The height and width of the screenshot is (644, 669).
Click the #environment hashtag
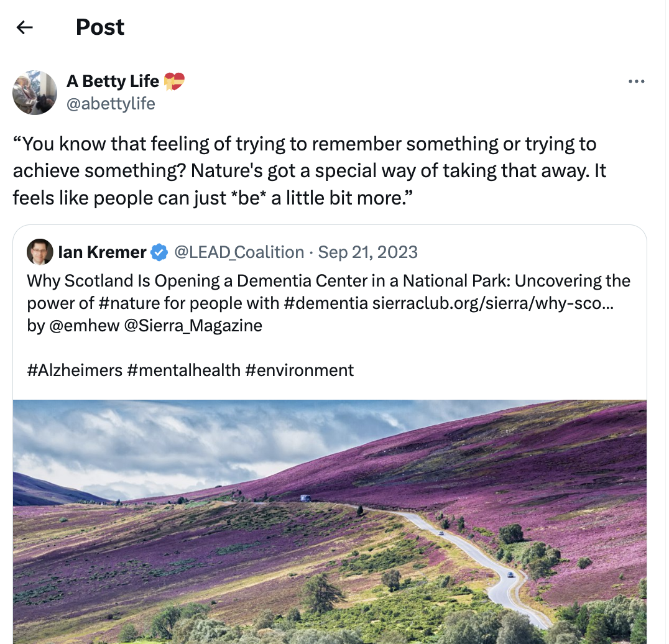tap(299, 370)
